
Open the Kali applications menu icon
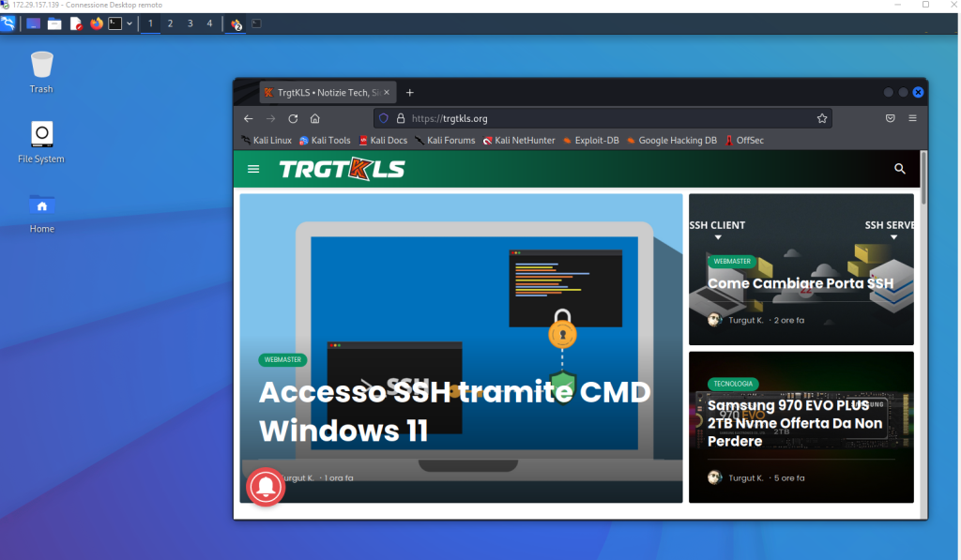(8, 23)
